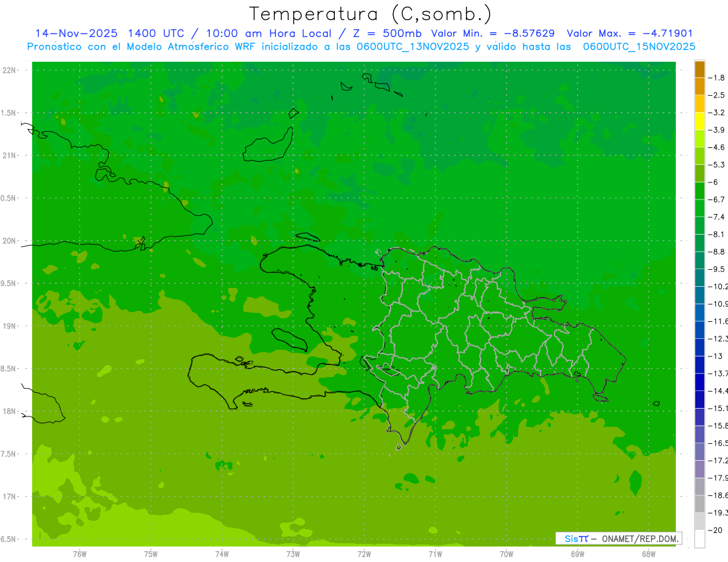Click the -15.1 value on the color scale
The image size is (728, 562).
point(718,408)
